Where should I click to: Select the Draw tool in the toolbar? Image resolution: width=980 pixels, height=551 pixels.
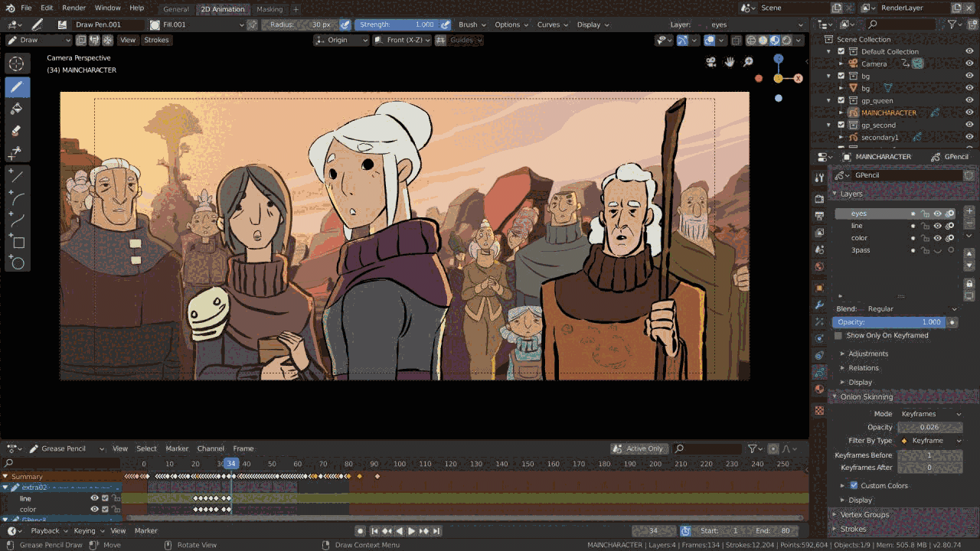(17, 87)
